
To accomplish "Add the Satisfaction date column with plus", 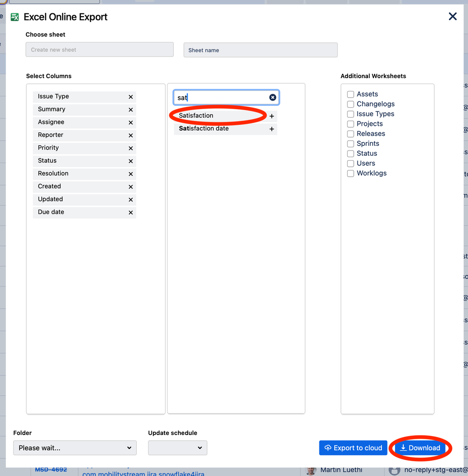I will 272,129.
